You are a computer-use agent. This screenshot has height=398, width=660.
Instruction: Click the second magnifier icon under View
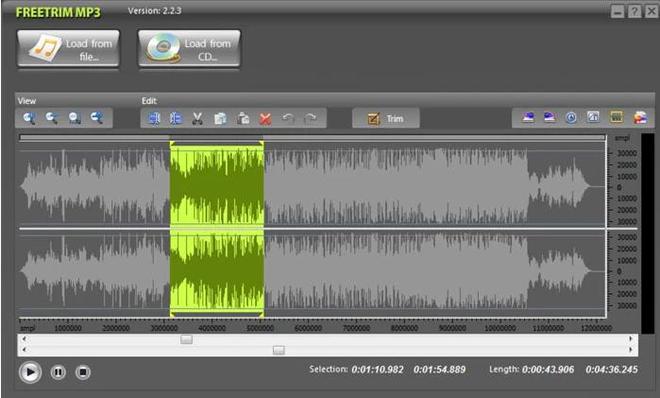[52, 118]
